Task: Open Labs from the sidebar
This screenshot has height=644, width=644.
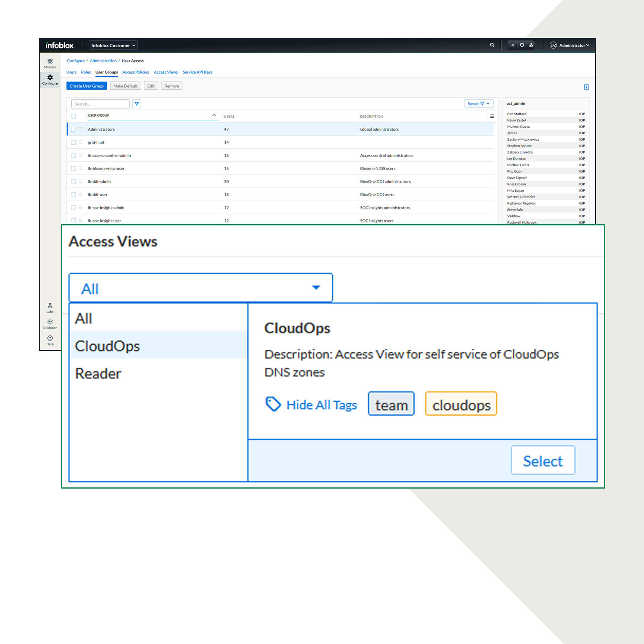Action: coord(50,308)
